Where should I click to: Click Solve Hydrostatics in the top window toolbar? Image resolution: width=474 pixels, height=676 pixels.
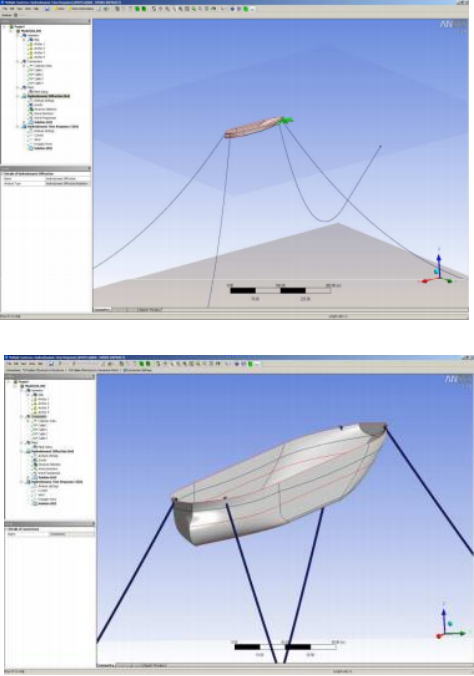pyautogui.click(x=81, y=9)
